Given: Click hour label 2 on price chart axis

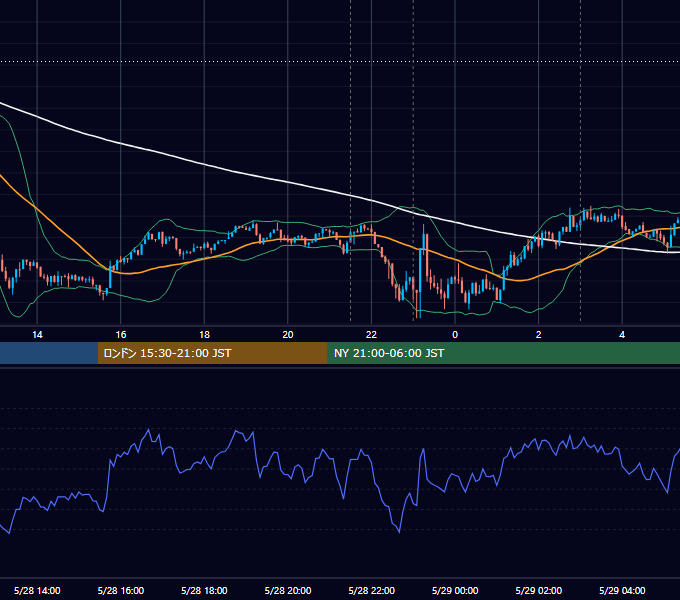Looking at the screenshot, I should (x=539, y=335).
